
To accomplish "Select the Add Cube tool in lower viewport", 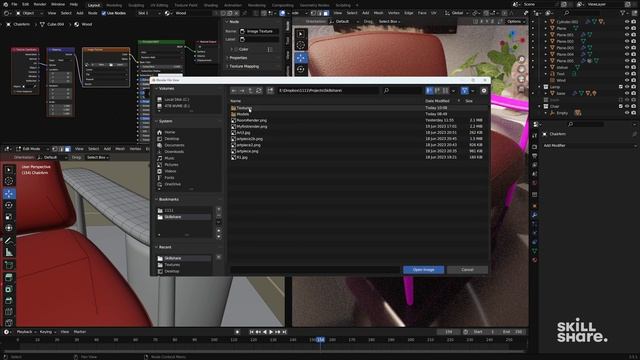I will coord(9,265).
